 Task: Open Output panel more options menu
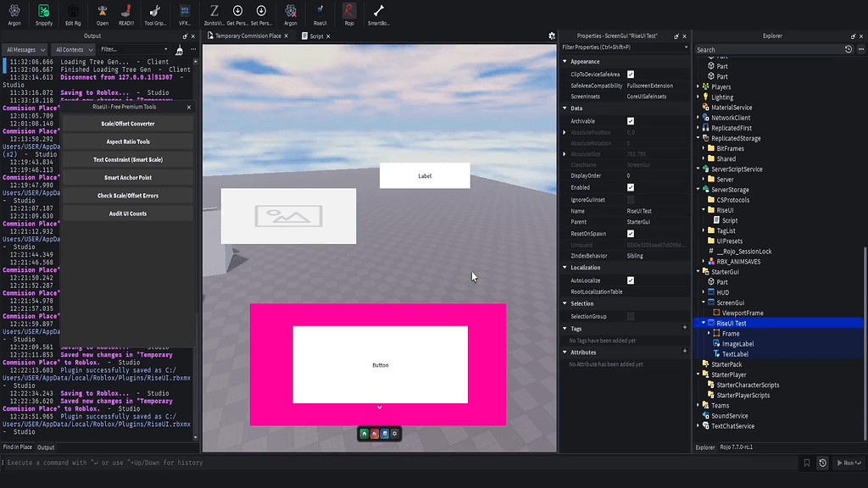[x=193, y=50]
